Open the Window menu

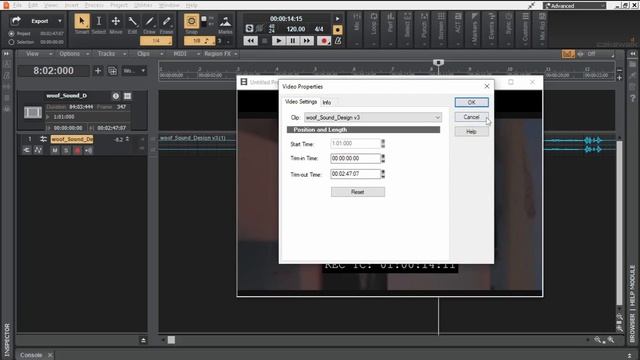[x=169, y=5]
